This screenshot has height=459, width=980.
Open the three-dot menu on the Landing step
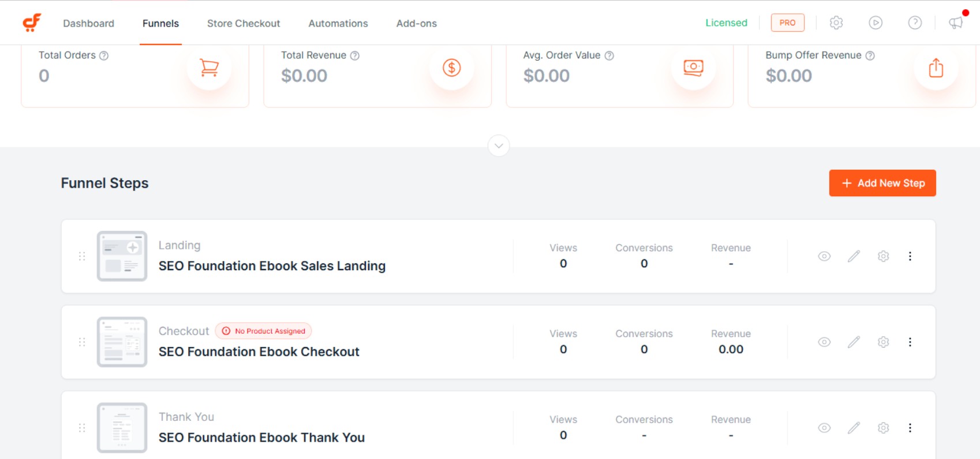pos(910,256)
